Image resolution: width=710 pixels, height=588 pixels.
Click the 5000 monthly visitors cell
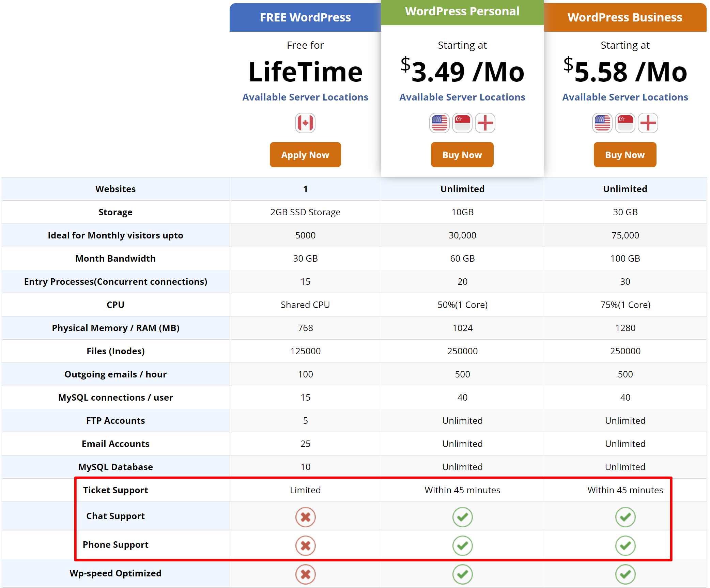click(x=305, y=235)
